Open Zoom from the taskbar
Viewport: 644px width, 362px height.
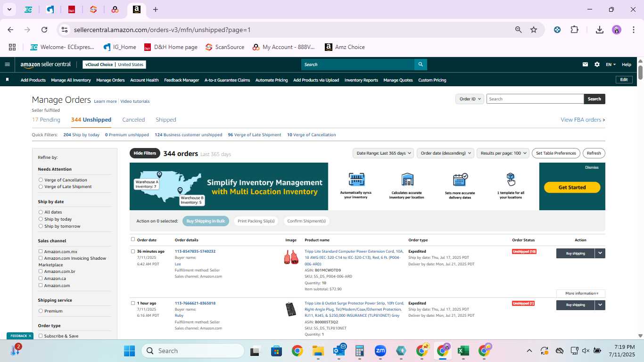380,351
